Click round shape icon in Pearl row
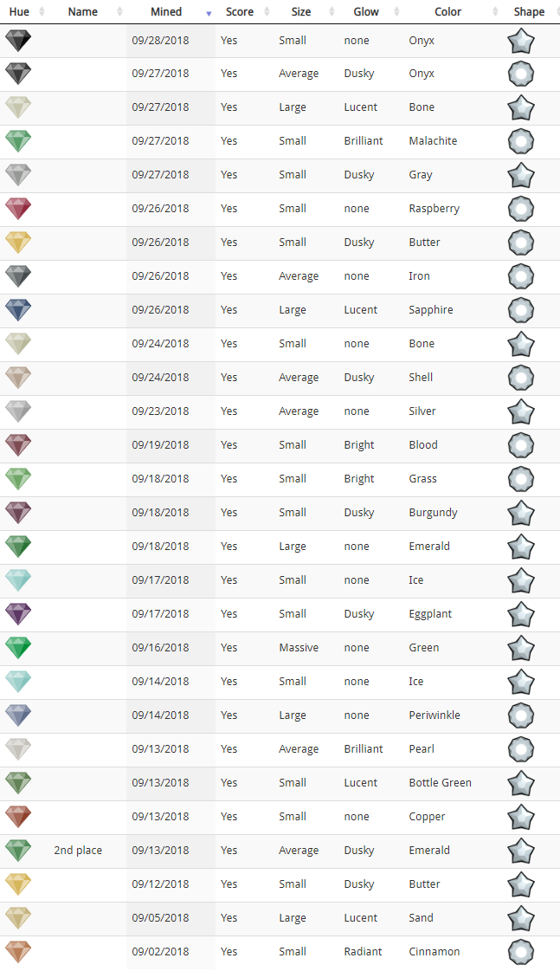The height and width of the screenshot is (971, 560). click(x=521, y=749)
